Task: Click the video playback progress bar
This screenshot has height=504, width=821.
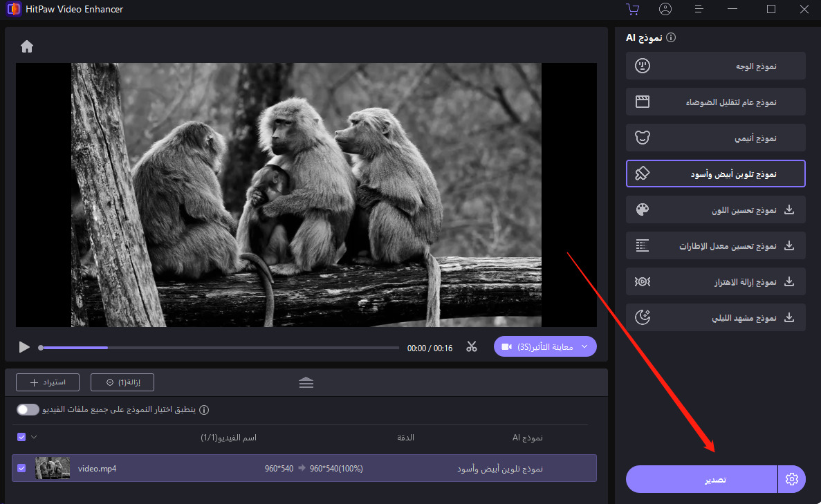Action: coord(219,348)
